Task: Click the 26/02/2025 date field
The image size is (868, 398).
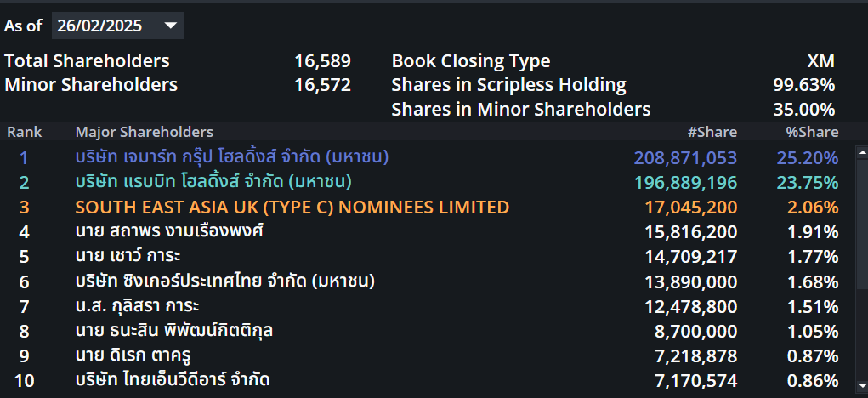Action: [x=100, y=26]
